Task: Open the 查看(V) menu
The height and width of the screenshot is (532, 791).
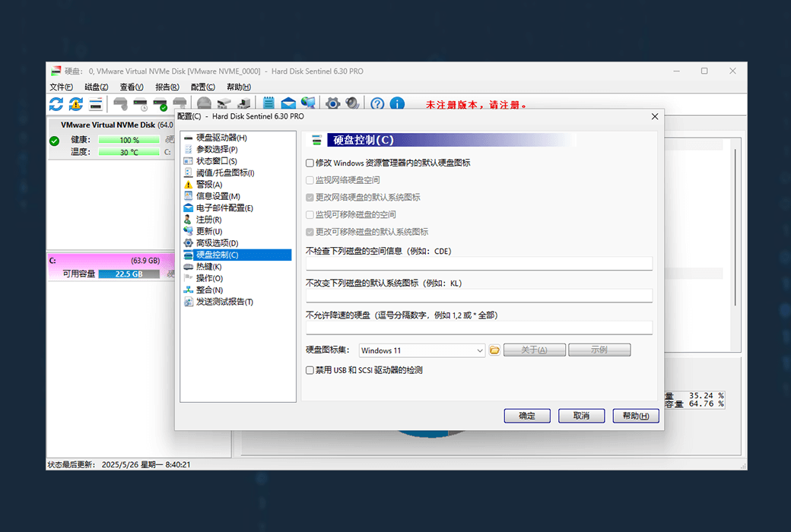Action: point(132,87)
